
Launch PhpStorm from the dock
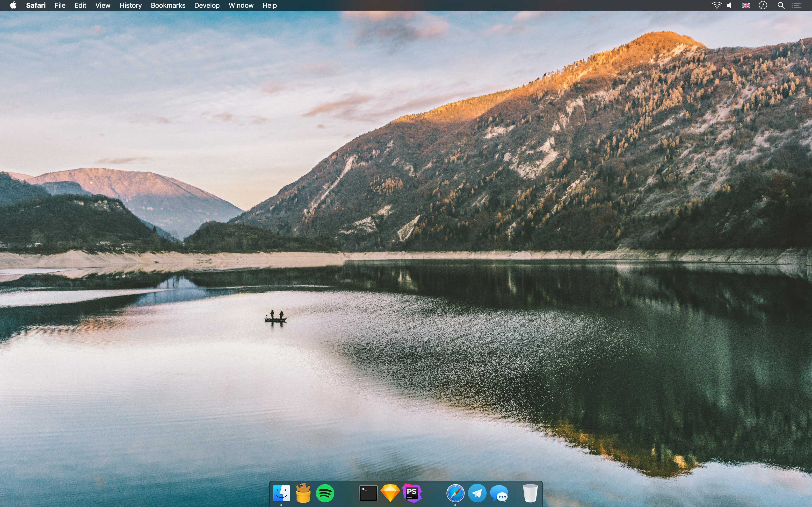(x=412, y=493)
